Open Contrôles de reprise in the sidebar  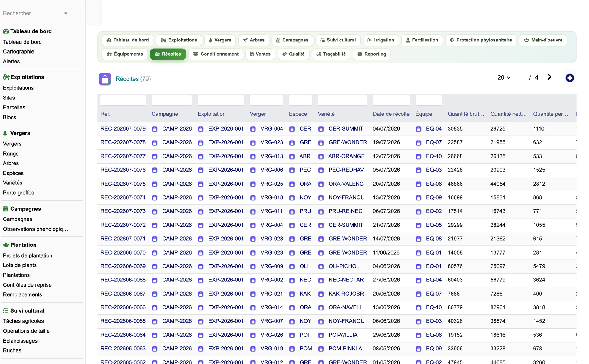click(x=27, y=285)
